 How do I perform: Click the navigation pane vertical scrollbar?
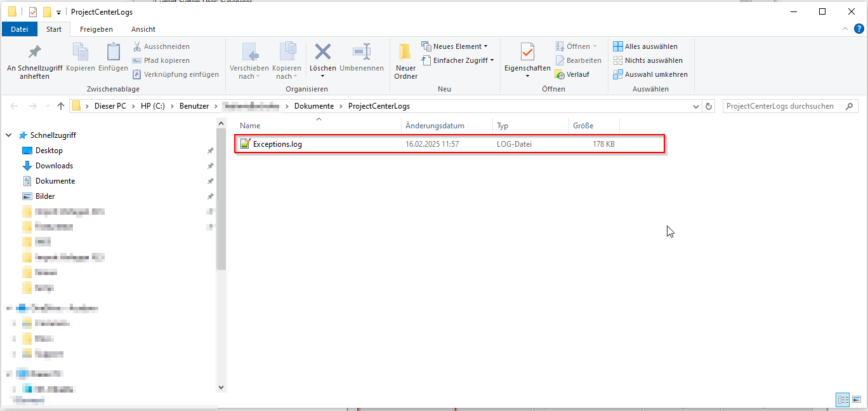coord(221,235)
